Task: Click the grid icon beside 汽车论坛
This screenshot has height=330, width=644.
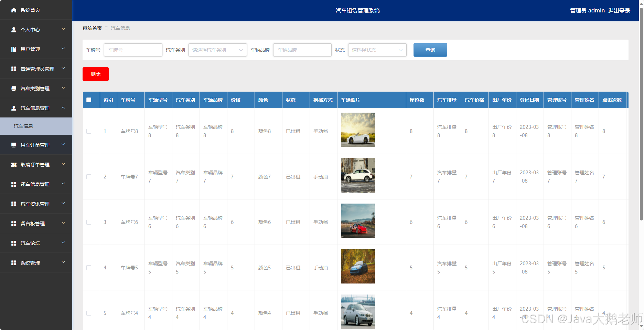Action: [14, 243]
